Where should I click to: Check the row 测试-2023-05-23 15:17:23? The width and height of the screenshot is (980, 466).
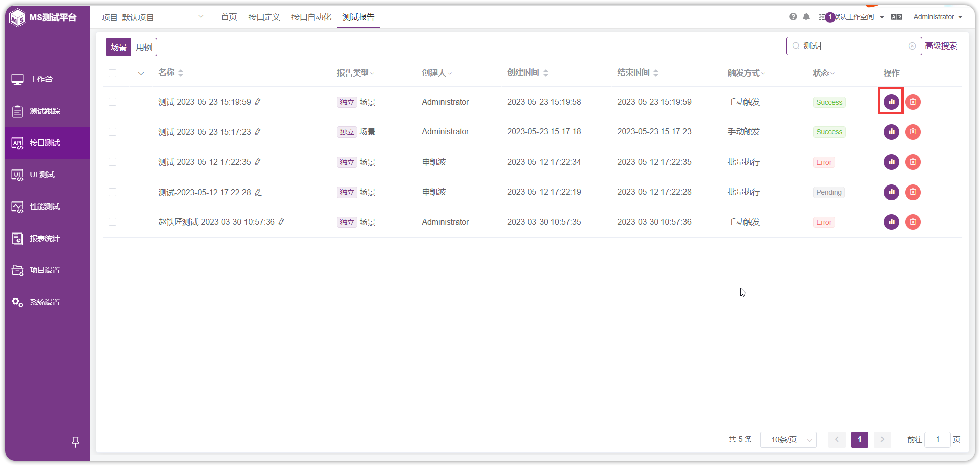pyautogui.click(x=112, y=132)
